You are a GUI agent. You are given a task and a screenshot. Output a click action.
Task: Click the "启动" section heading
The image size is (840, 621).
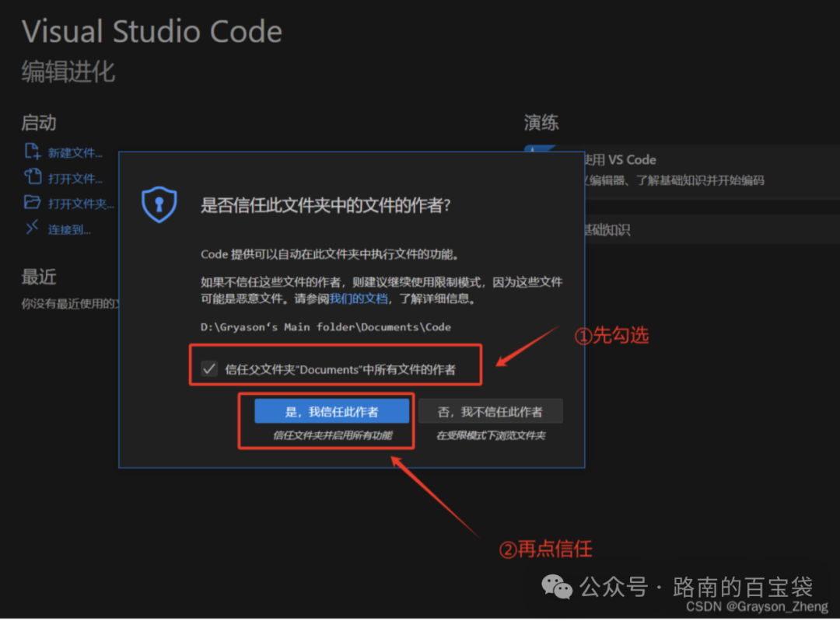coord(39,123)
